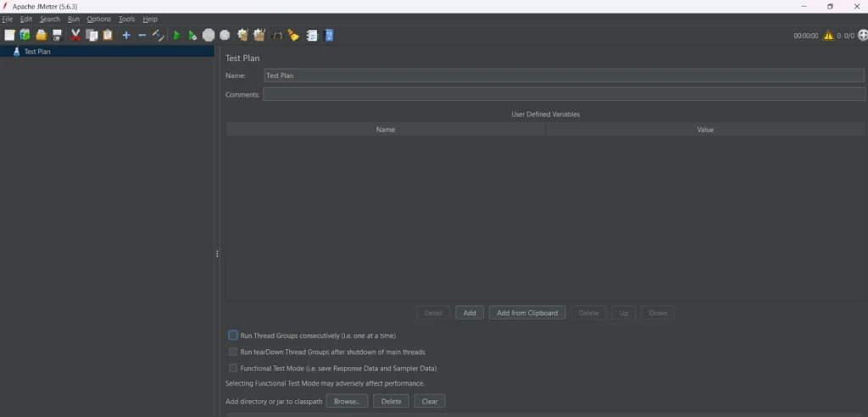This screenshot has height=417, width=868.
Task: Click the Add variable button
Action: tap(470, 313)
